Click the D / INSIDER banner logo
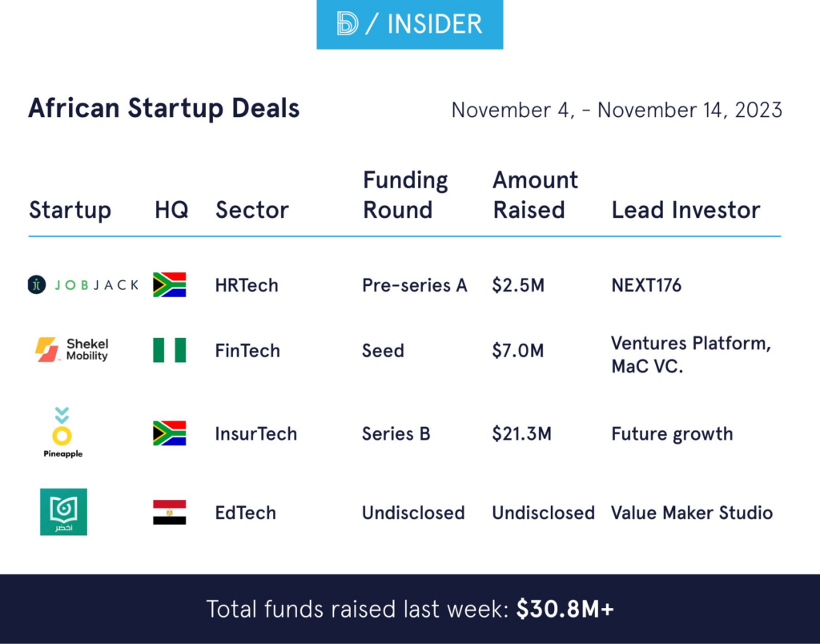This screenshot has width=820, height=644. [409, 25]
